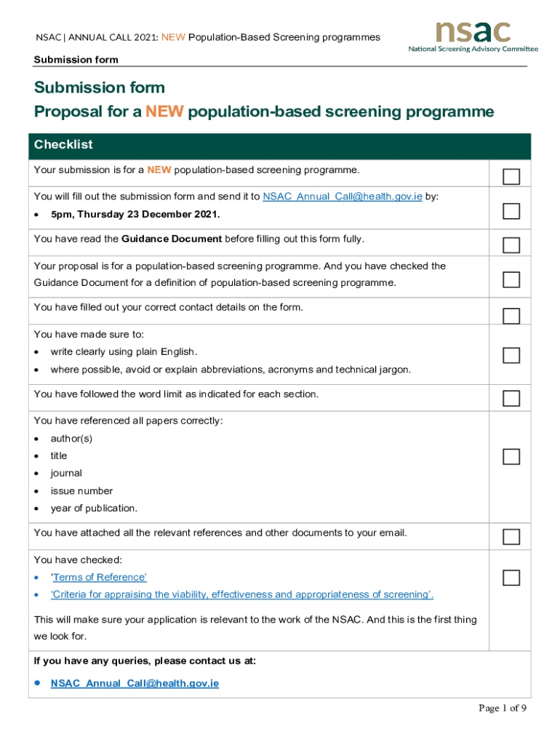
Task: Tick the Terms of Reference checked box
Action: [x=512, y=578]
